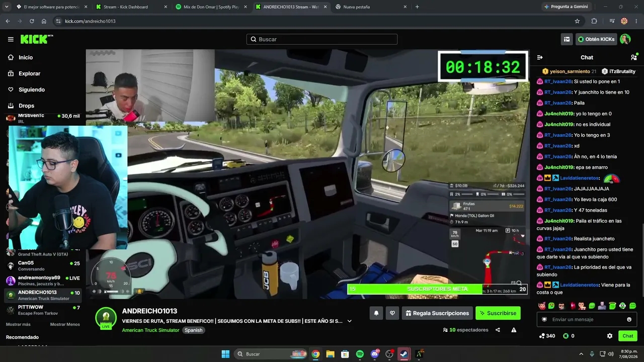Open the Kick hamburger menu

11,39
